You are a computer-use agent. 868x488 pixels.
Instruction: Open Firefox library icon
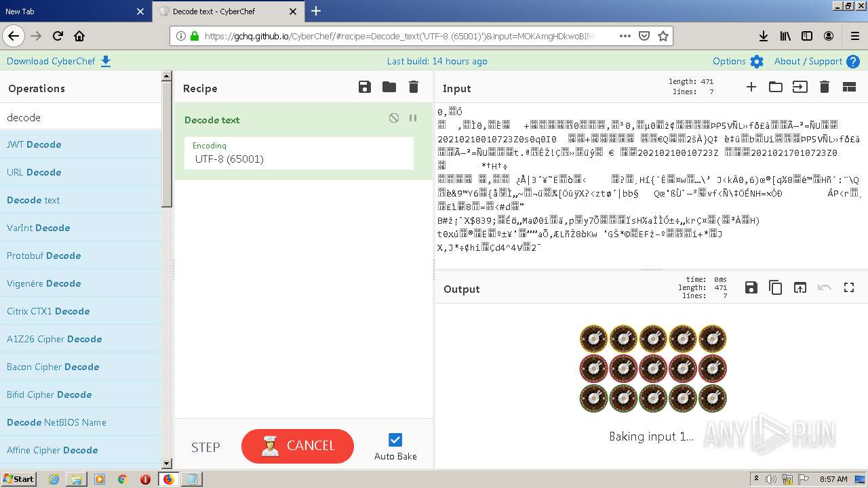[x=785, y=36]
